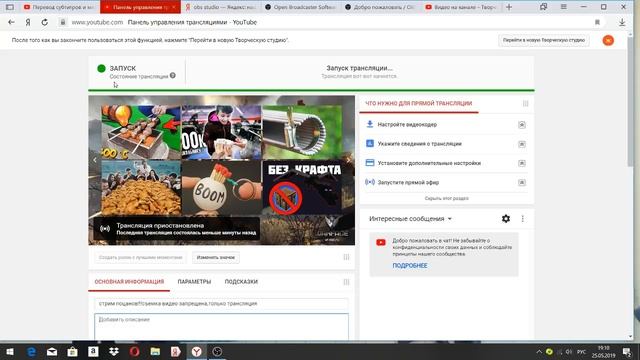Open browser hamburger menu

[563, 7]
